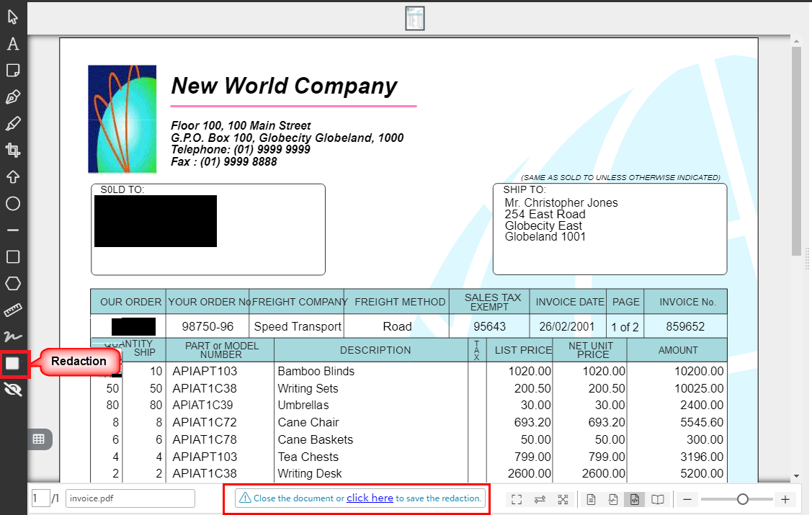Viewport: 812px width, 515px height.
Task: Activate the highlighter tool
Action: tap(13, 124)
